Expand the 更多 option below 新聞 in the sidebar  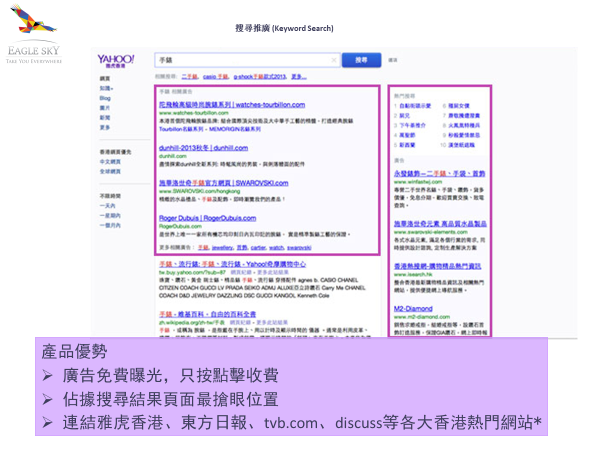click(x=105, y=127)
